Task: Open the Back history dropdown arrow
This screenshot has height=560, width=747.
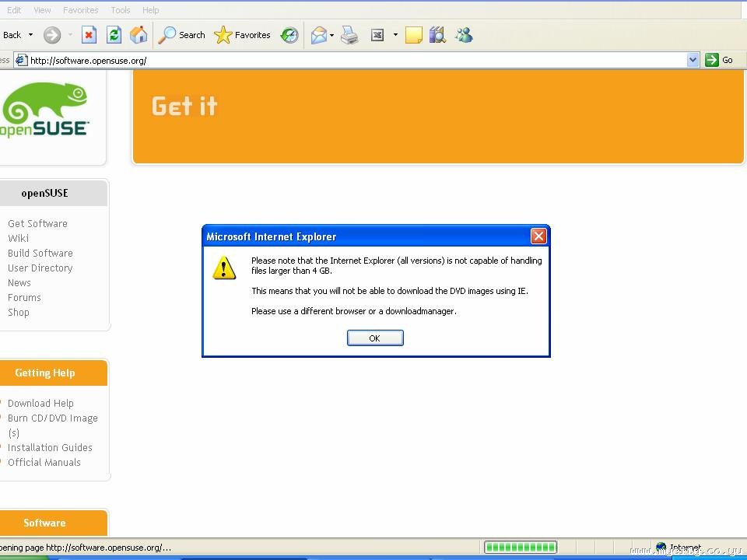Action: [30, 35]
